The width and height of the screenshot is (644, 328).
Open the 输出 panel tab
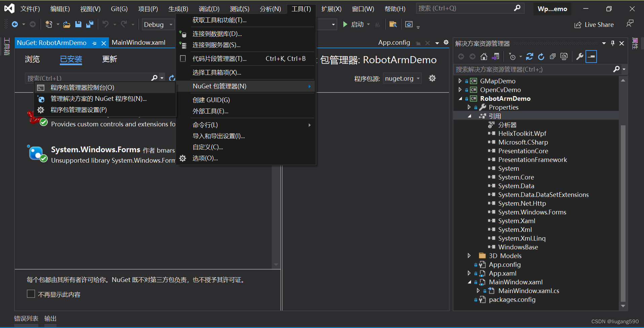[x=50, y=318]
